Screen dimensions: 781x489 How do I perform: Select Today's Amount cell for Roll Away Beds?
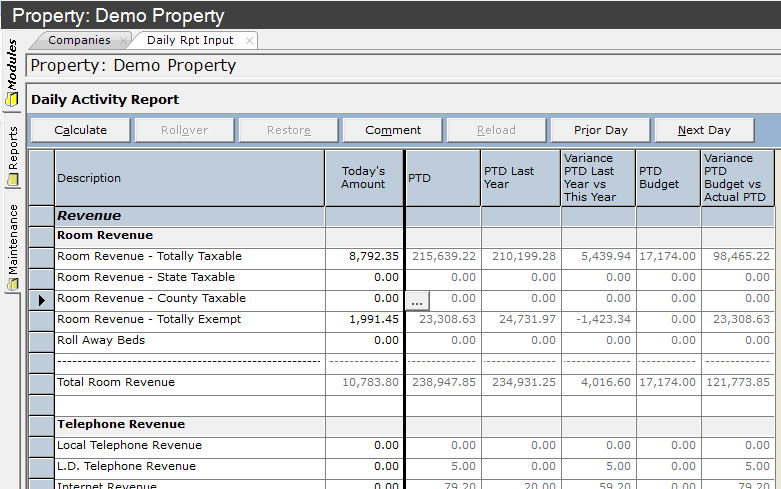click(x=364, y=341)
